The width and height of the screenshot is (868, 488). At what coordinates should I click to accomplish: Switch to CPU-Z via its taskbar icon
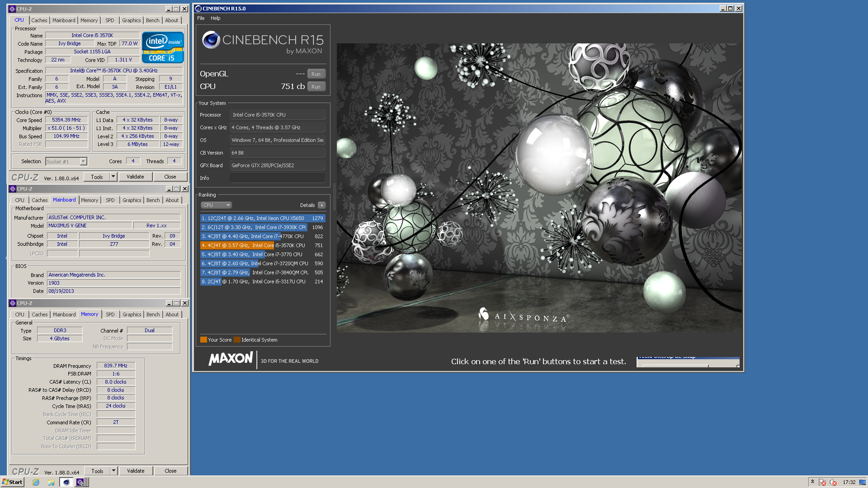pyautogui.click(x=80, y=482)
